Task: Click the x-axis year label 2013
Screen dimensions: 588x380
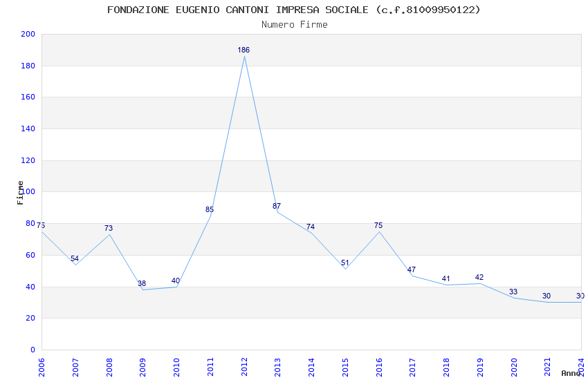Action: [277, 368]
